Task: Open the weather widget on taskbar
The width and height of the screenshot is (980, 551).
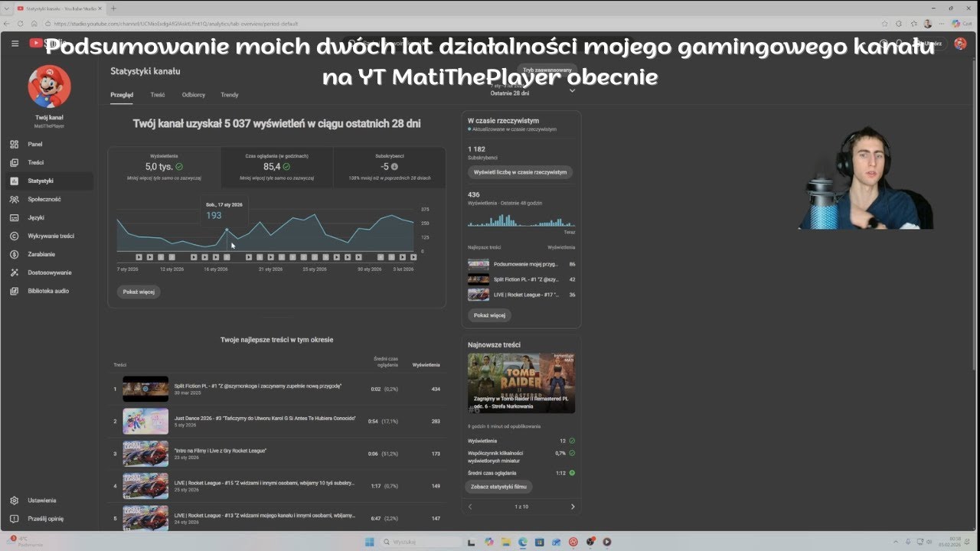Action: point(27,542)
